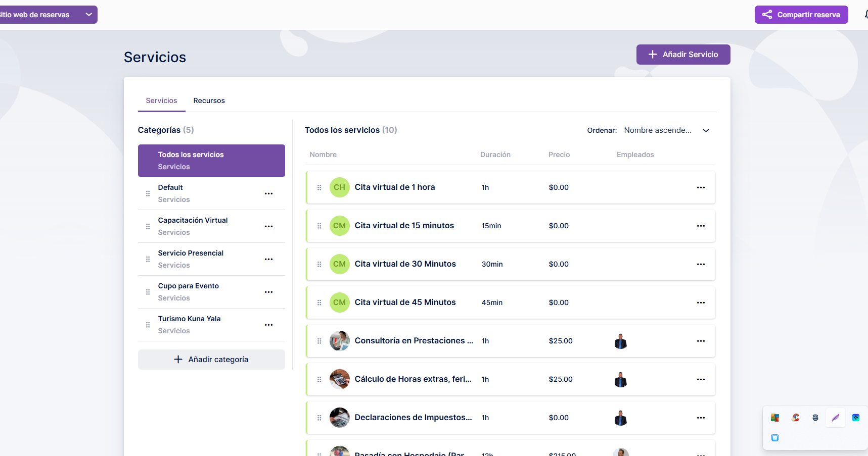Click Añadir categoría button
This screenshot has width=868, height=456.
click(x=211, y=360)
